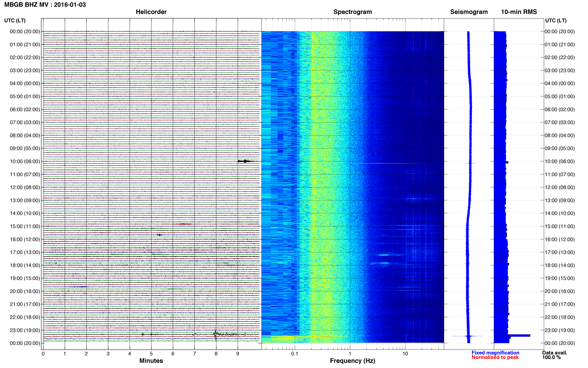Image resolution: width=588 pixels, height=368 pixels.
Task: Click the right '23:00 (19:00)' time label
Action: pyautogui.click(x=560, y=330)
